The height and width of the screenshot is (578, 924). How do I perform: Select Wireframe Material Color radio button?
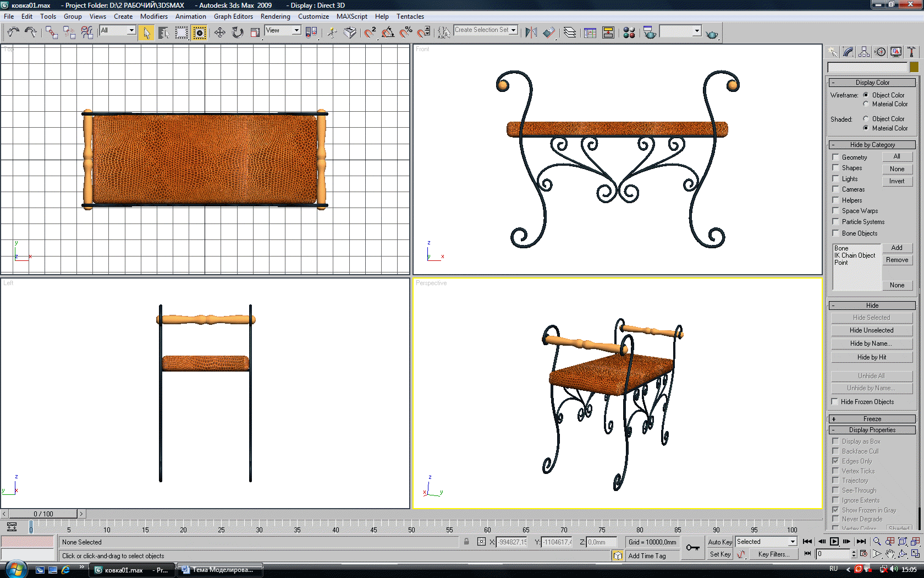coord(866,104)
